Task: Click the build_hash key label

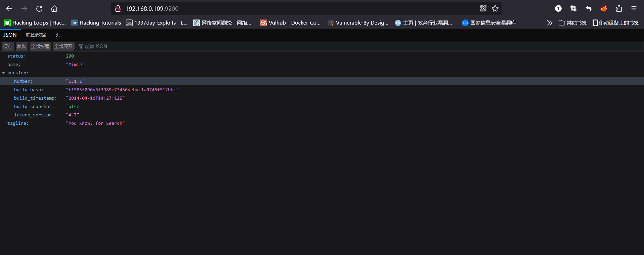Action: tap(29, 90)
